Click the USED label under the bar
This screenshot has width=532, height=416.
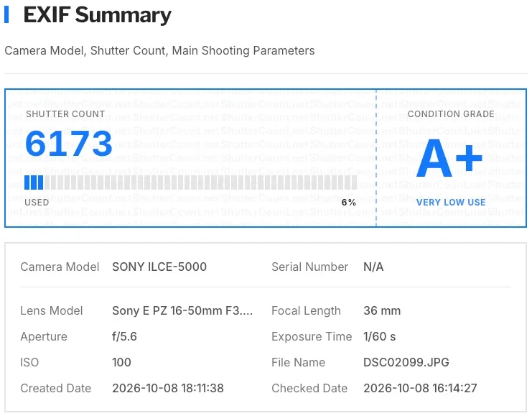point(37,203)
